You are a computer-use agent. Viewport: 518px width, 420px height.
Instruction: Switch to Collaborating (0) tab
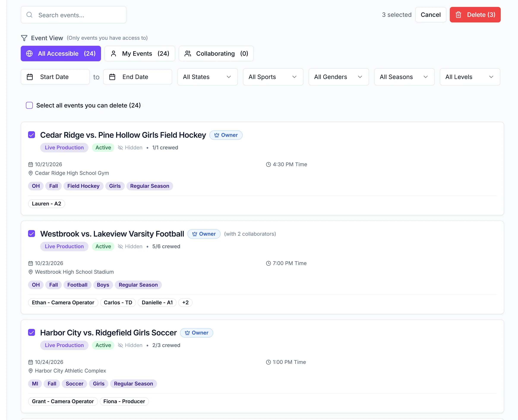216,54
